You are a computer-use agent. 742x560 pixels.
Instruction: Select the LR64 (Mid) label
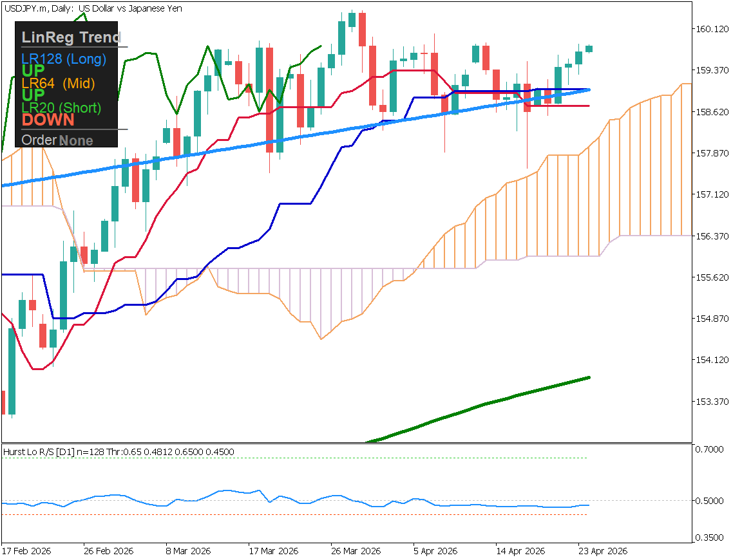pyautogui.click(x=58, y=83)
